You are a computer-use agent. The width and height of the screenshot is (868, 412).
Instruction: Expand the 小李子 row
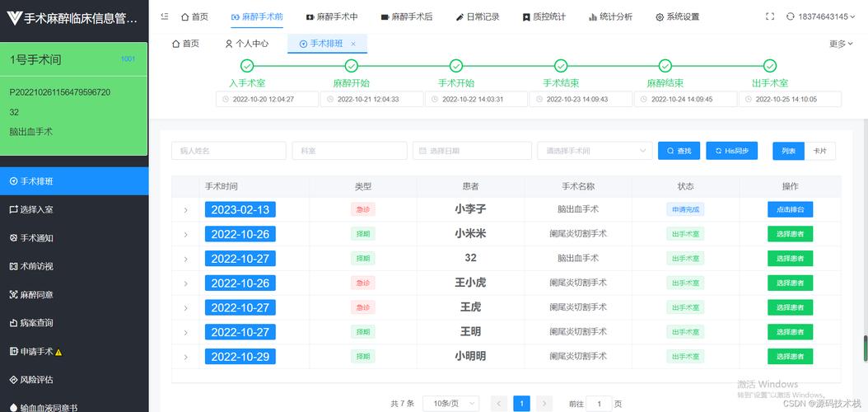point(185,210)
